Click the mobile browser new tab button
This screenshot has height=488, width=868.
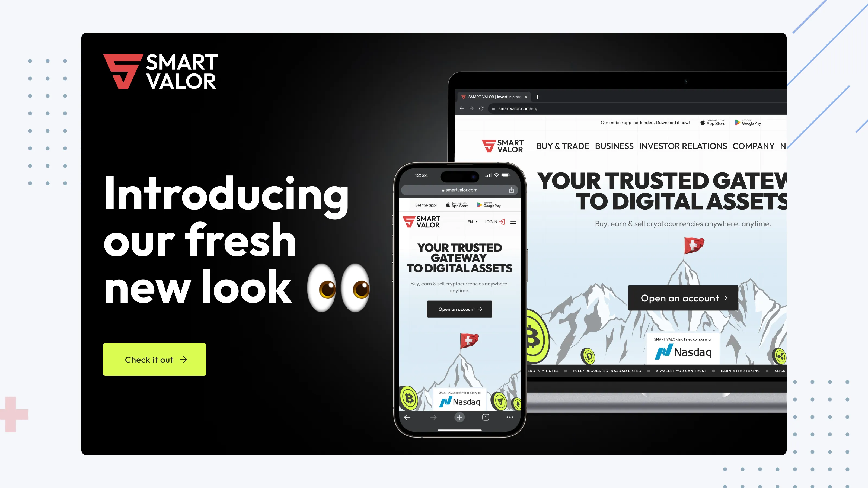[x=459, y=417]
